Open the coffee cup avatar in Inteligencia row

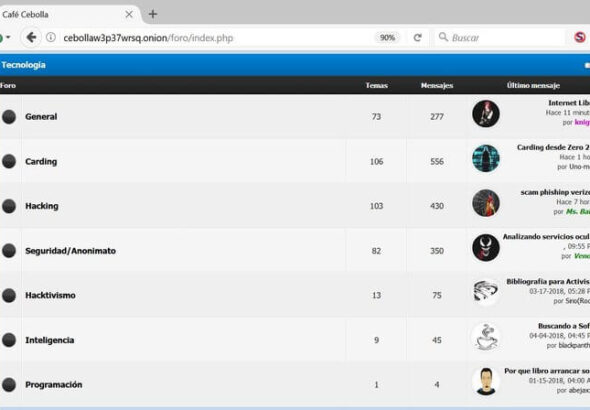tap(486, 337)
